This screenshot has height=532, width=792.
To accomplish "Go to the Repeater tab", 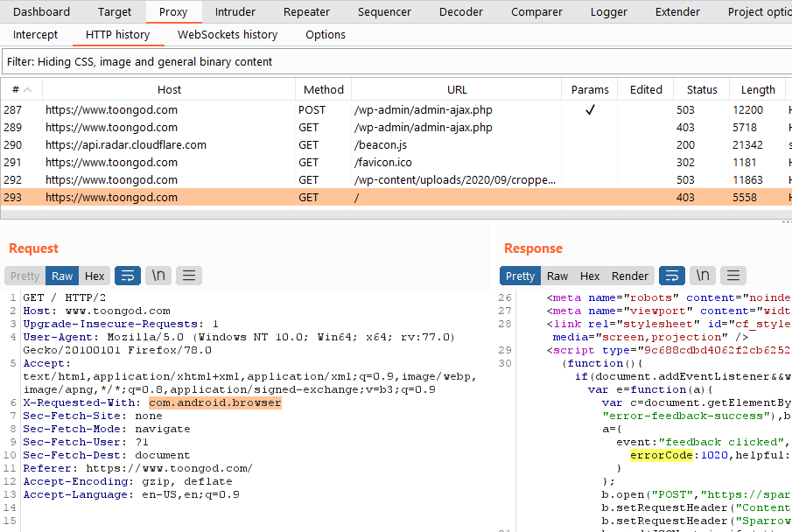I will [x=306, y=11].
